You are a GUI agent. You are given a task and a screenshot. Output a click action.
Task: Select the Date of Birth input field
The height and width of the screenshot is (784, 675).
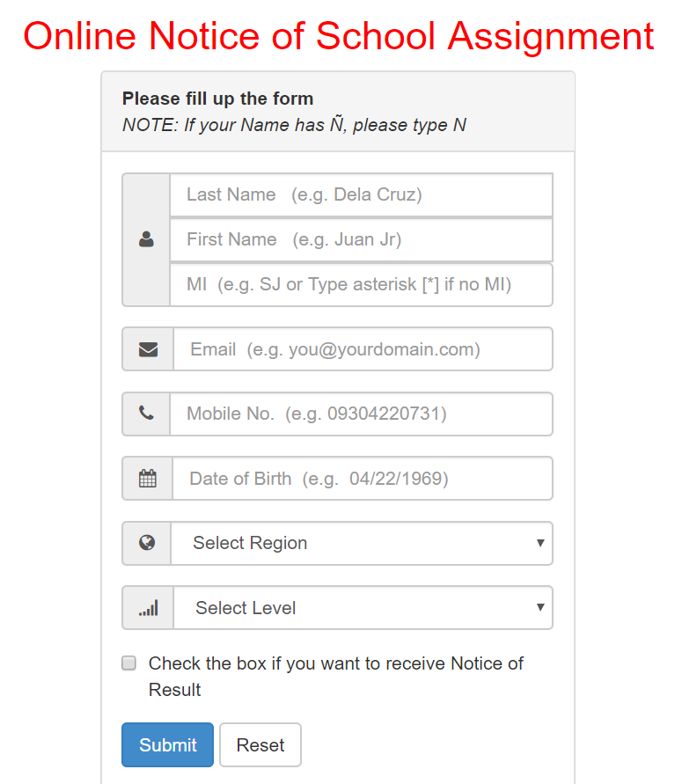pos(363,479)
